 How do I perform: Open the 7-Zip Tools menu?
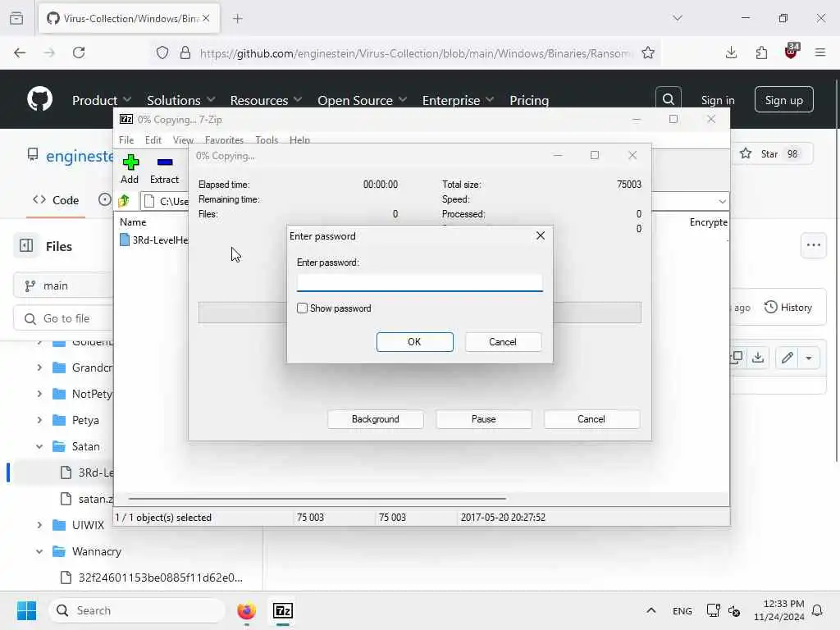tap(267, 139)
